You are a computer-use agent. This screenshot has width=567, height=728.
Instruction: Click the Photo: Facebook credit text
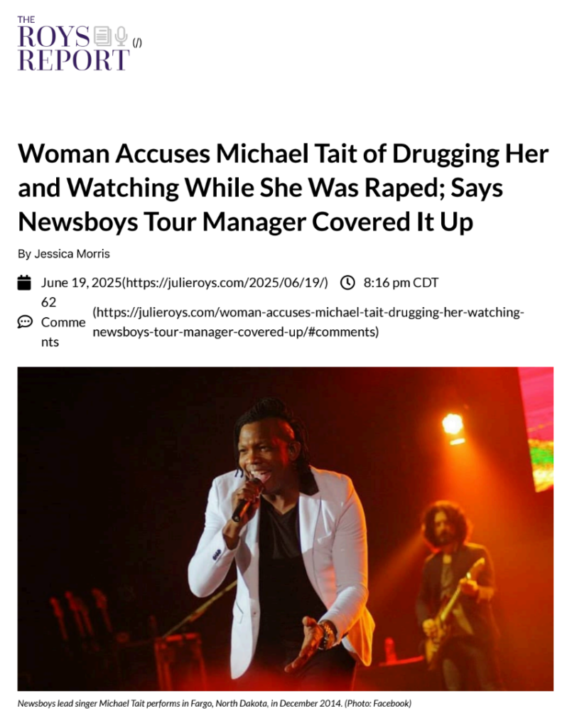[x=378, y=703]
